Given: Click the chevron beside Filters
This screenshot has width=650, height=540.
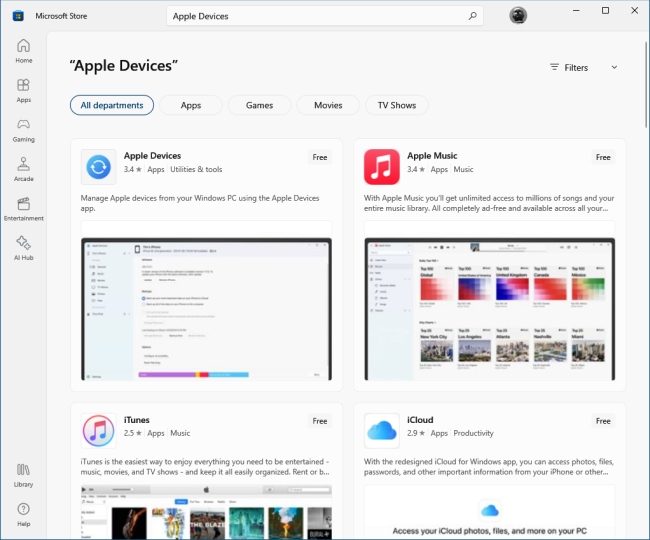Looking at the screenshot, I should (x=614, y=67).
